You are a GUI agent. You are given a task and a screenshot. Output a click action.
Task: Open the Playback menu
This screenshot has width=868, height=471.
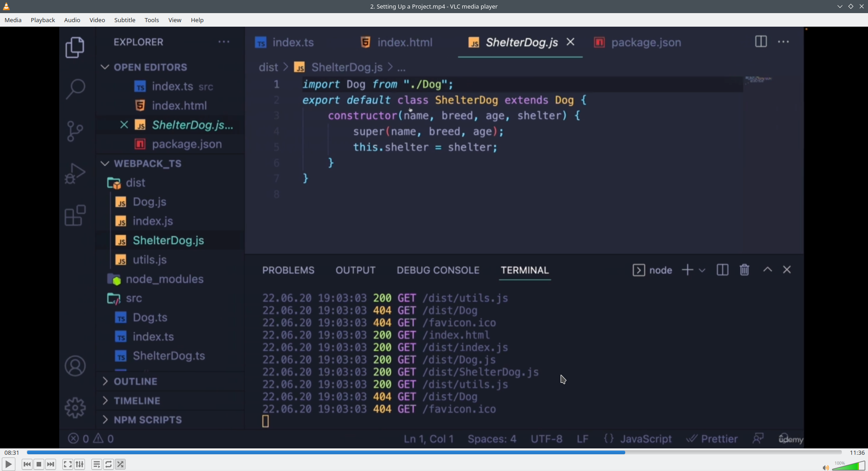(43, 20)
